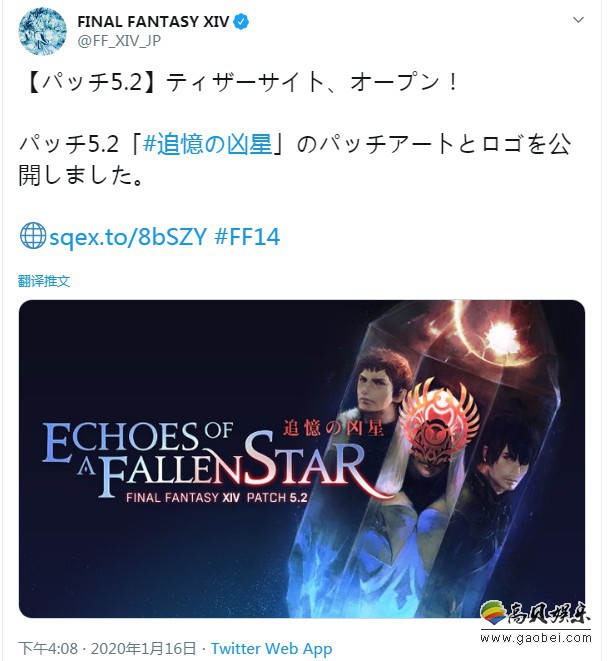Follow the sqex.to/8bSZY short link

pyautogui.click(x=128, y=236)
